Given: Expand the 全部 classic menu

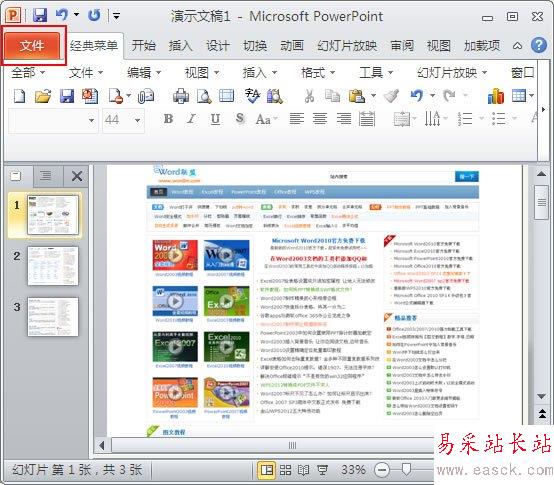Looking at the screenshot, I should (x=28, y=72).
